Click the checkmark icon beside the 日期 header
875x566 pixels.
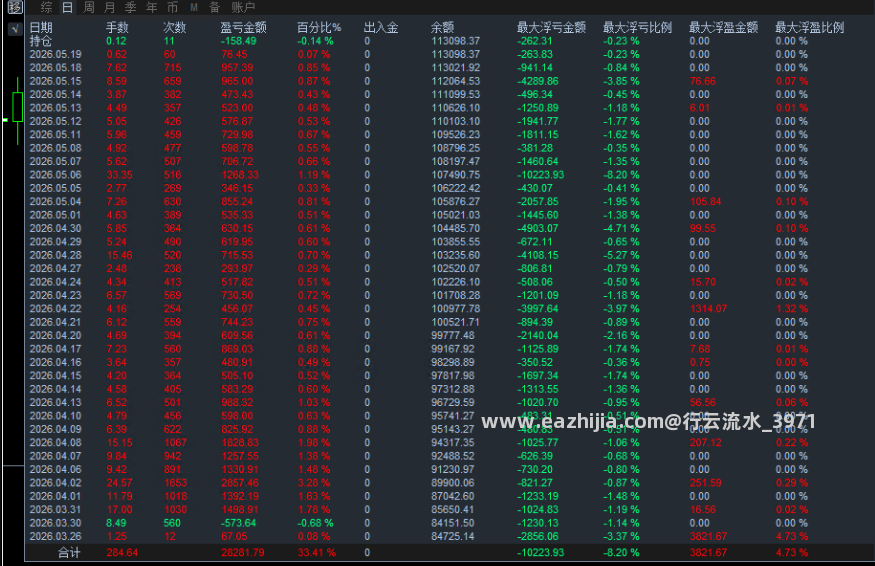15,29
